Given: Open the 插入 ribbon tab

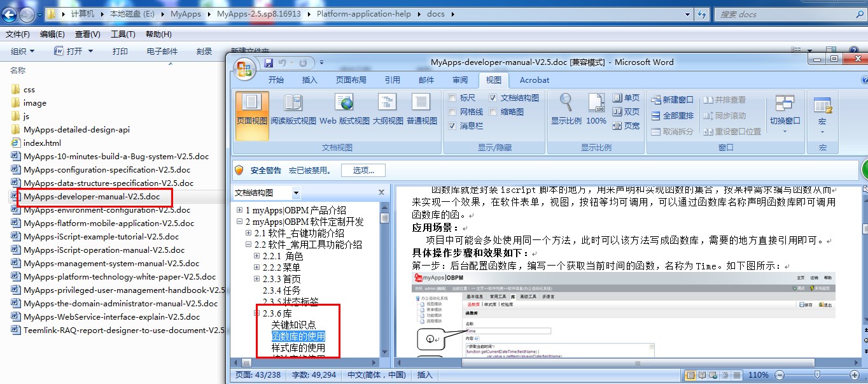Looking at the screenshot, I should click(x=310, y=80).
